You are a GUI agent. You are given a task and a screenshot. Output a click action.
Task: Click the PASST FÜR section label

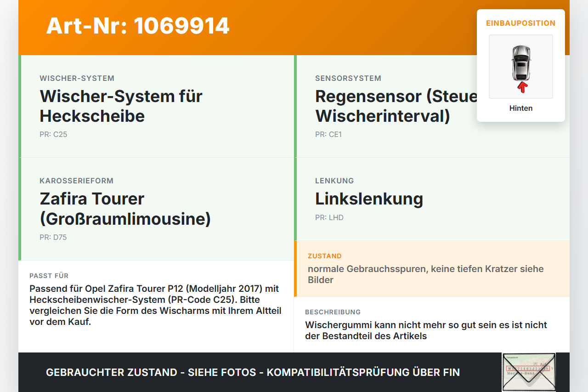click(49, 276)
